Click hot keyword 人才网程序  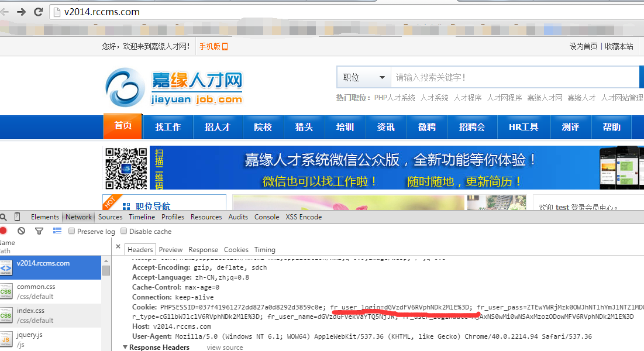(x=504, y=98)
